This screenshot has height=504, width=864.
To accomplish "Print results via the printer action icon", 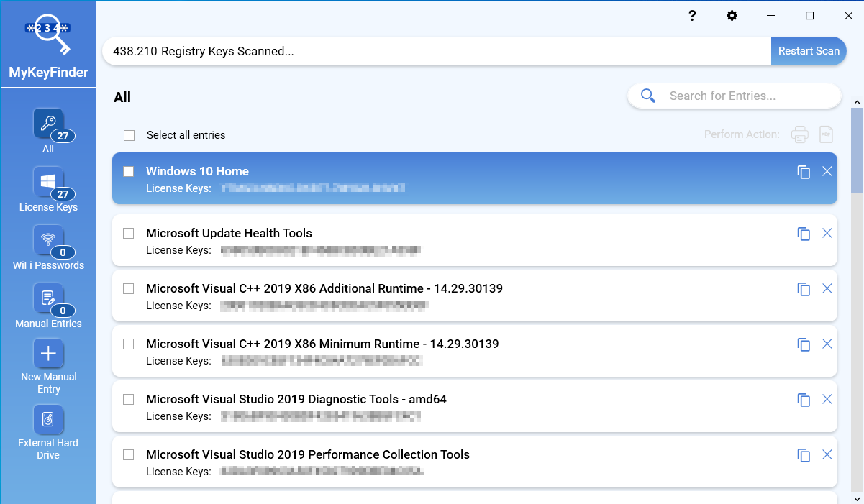I will (799, 134).
